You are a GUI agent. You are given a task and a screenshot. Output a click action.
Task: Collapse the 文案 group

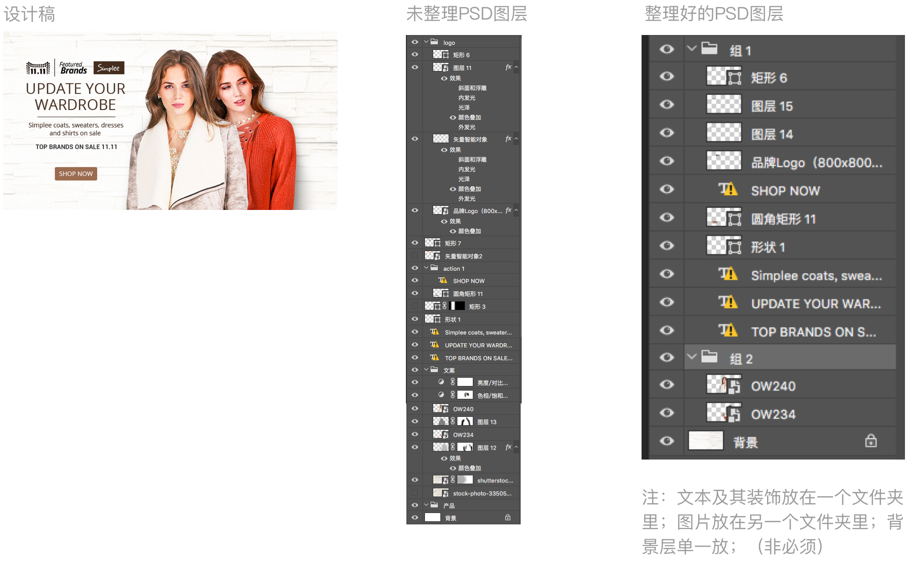click(426, 369)
